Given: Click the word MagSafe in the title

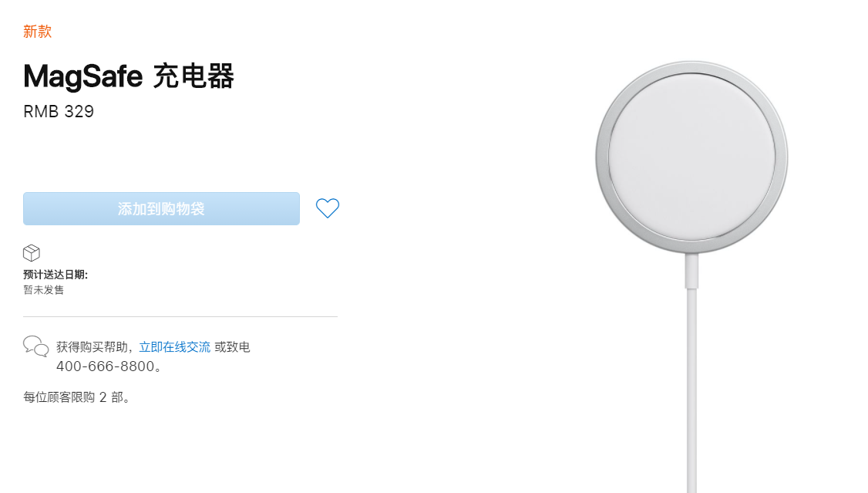Looking at the screenshot, I should tap(83, 76).
